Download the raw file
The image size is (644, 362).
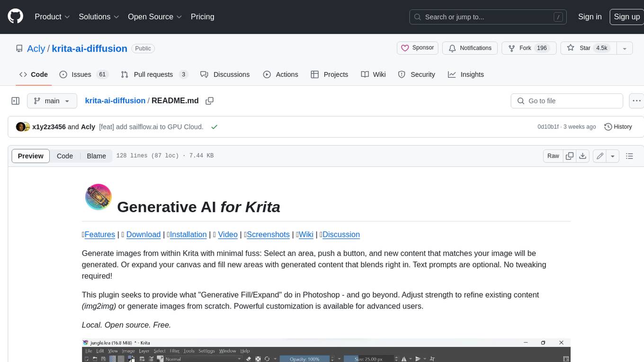[583, 156]
